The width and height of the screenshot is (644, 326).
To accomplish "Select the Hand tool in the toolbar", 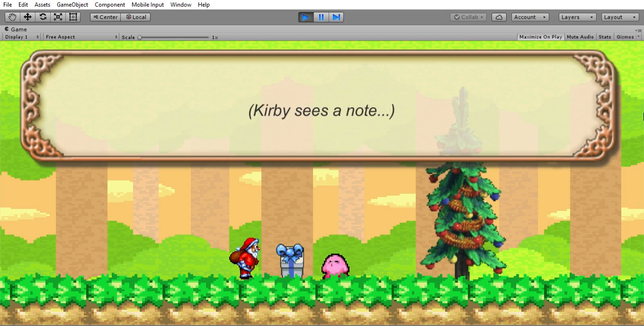I will [x=12, y=17].
